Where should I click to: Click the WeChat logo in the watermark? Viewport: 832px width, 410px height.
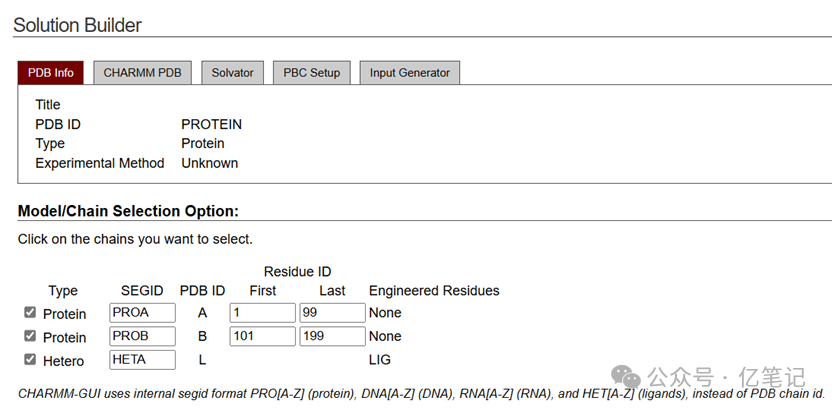click(627, 376)
